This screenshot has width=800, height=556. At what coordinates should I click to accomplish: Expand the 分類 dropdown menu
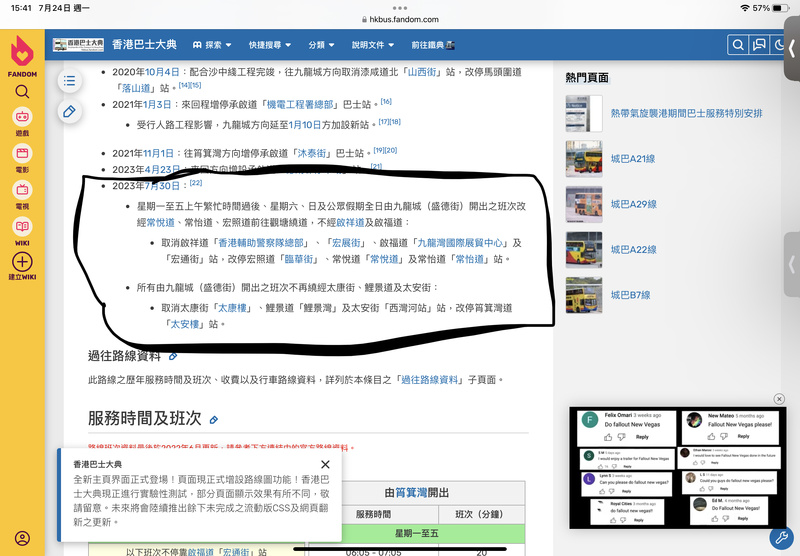[321, 45]
